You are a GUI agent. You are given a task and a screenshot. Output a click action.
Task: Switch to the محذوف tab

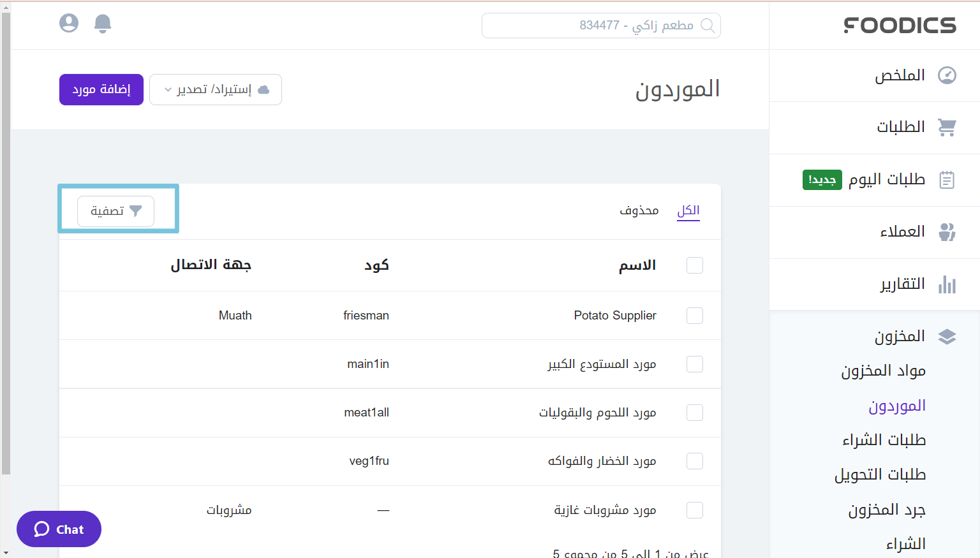point(639,210)
